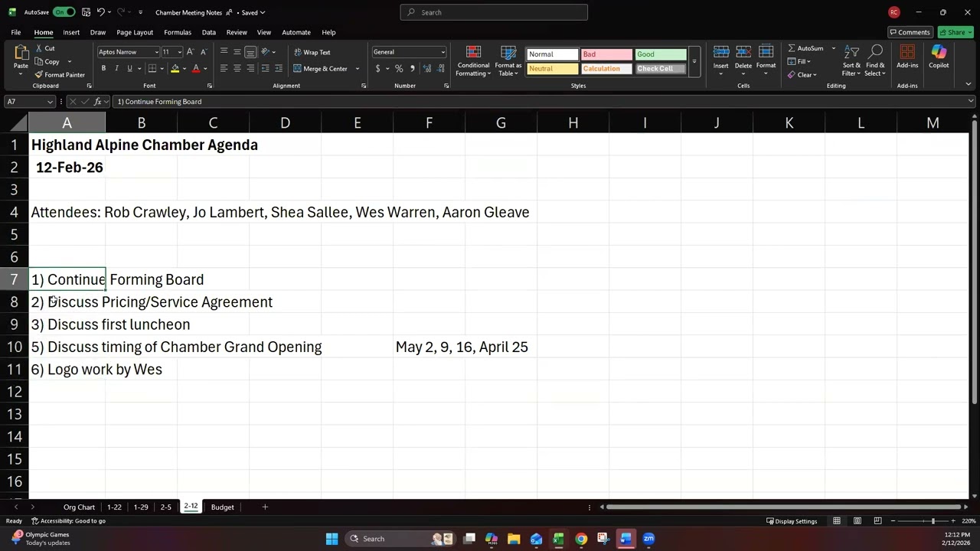Open the font size dropdown

coord(179,52)
